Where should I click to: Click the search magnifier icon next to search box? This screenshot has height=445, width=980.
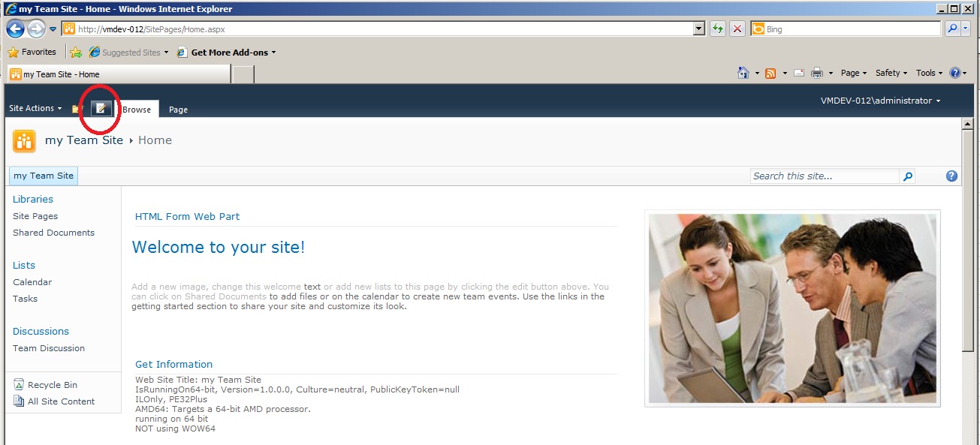coord(908,176)
